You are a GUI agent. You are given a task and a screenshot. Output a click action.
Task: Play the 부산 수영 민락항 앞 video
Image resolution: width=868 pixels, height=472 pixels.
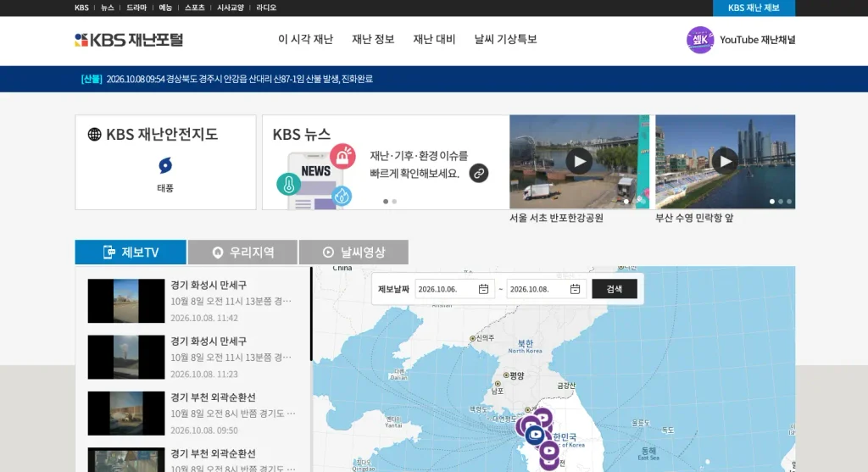pyautogui.click(x=726, y=162)
